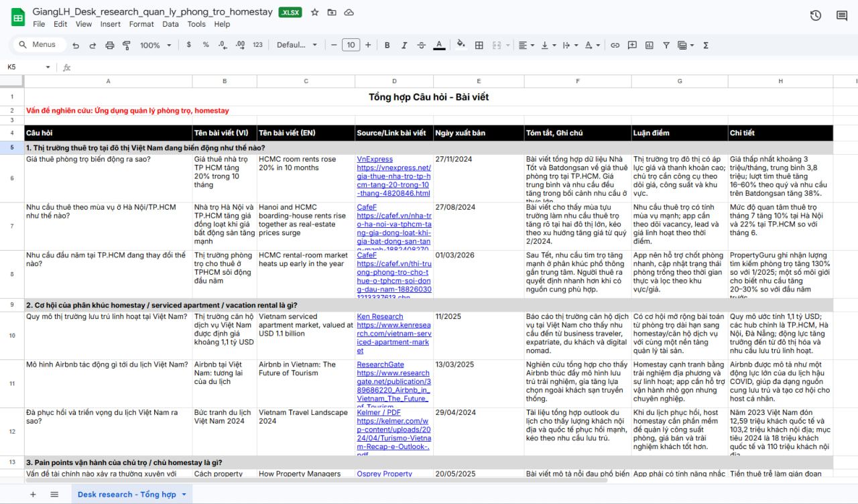
Task: Show the all sheets list
Action: pyautogui.click(x=54, y=494)
